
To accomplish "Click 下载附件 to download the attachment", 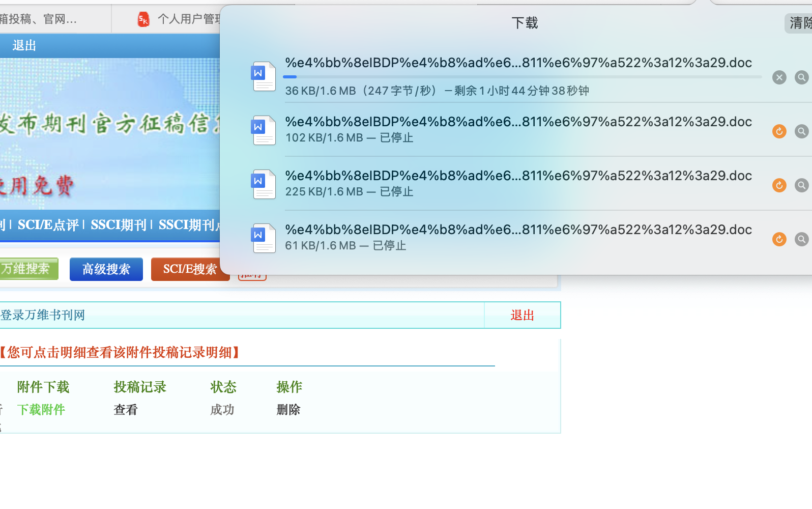I will 41,410.
